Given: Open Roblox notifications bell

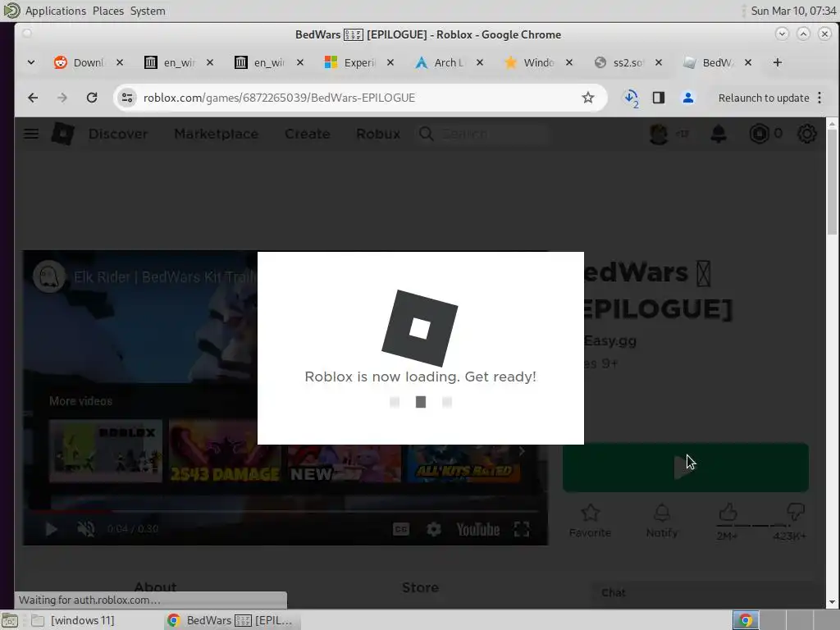Looking at the screenshot, I should (x=719, y=134).
